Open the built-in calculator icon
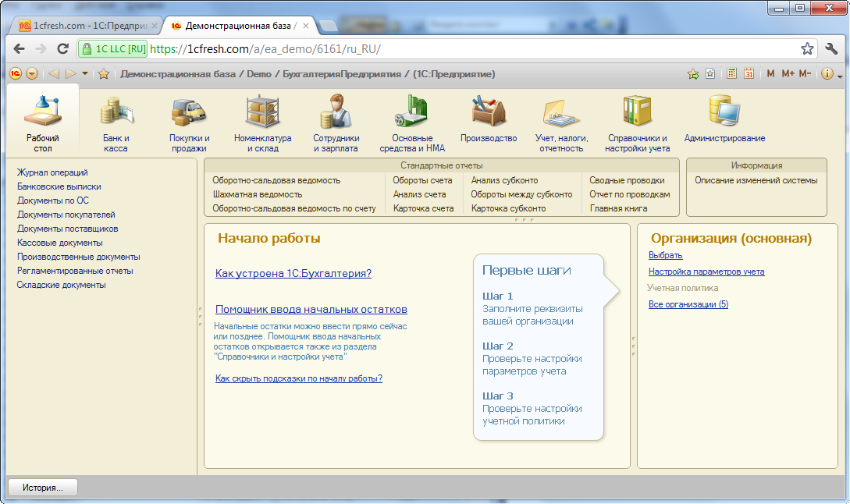The image size is (850, 504). tap(731, 73)
